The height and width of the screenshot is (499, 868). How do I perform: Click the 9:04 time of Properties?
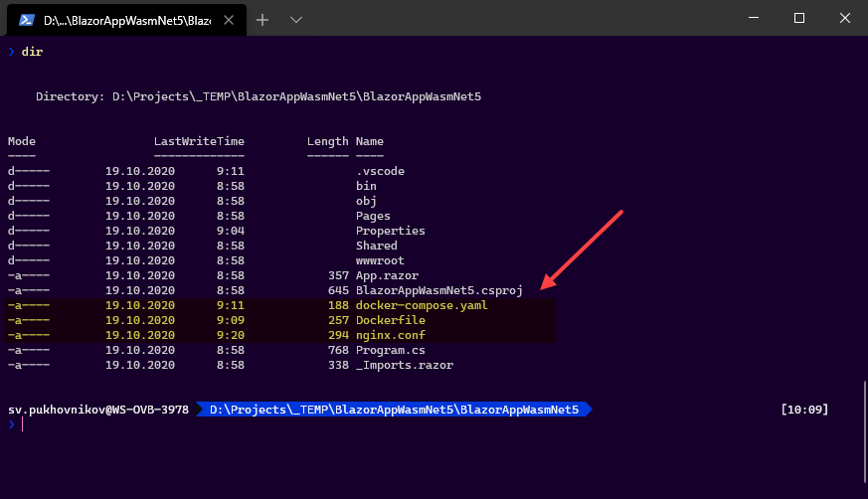pos(231,232)
